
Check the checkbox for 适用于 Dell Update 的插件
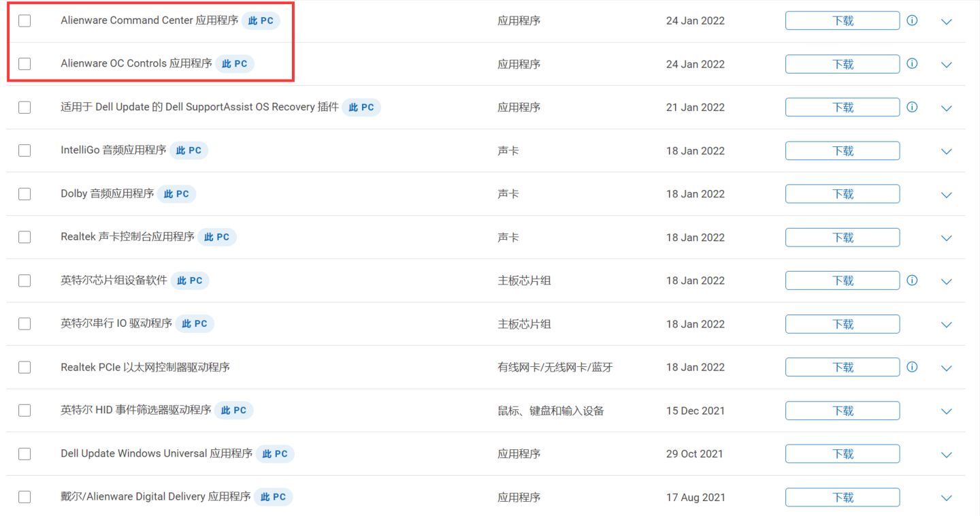pyautogui.click(x=24, y=107)
